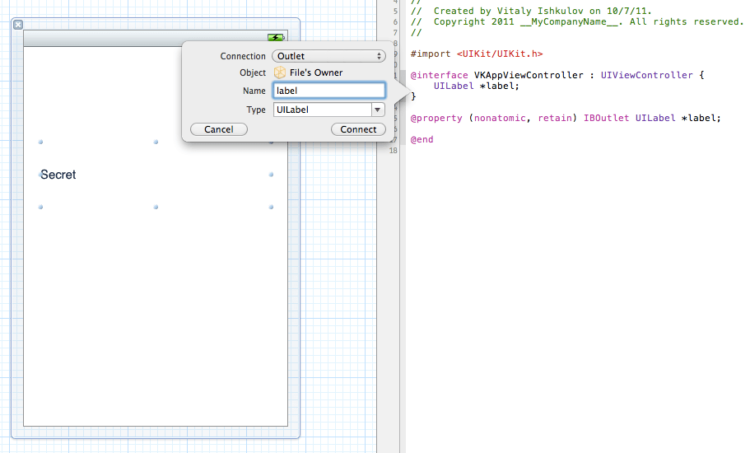Click the UILabel Type text field
Viewport: 750px width, 453px height.
(x=322, y=110)
